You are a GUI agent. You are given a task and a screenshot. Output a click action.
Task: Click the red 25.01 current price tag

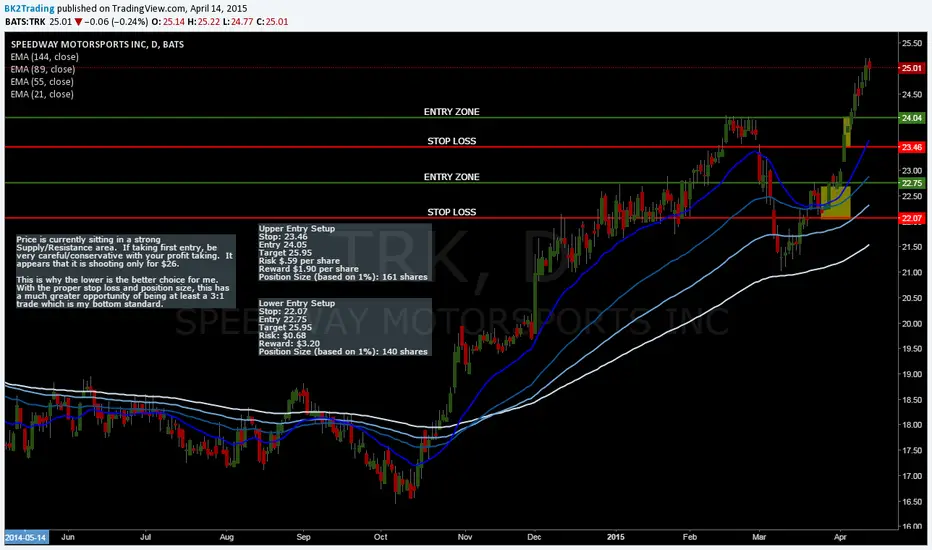912,68
